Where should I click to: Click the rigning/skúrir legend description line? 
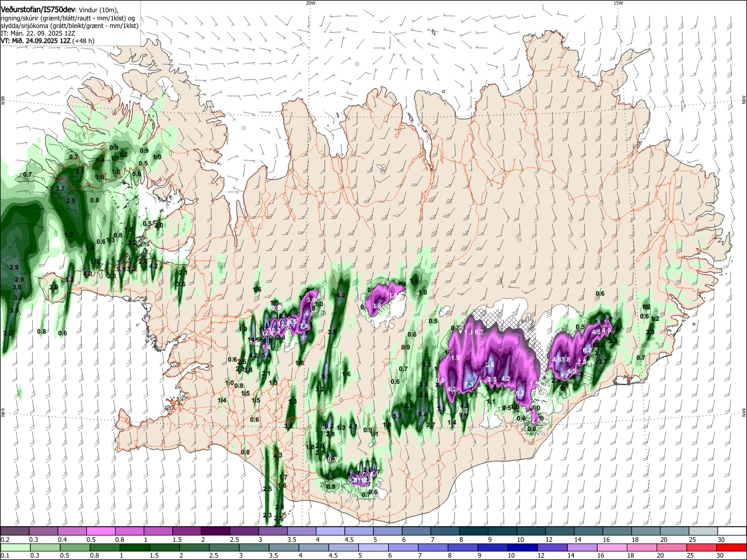pyautogui.click(x=68, y=17)
